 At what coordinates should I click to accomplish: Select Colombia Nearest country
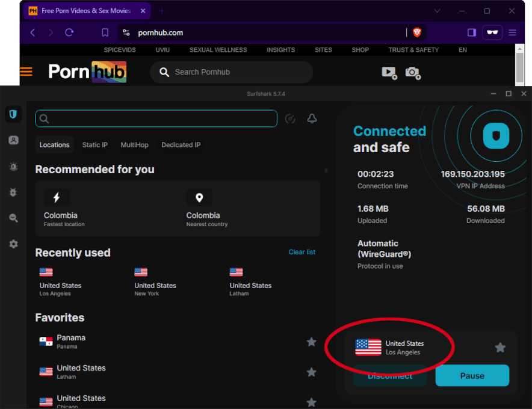click(x=206, y=208)
